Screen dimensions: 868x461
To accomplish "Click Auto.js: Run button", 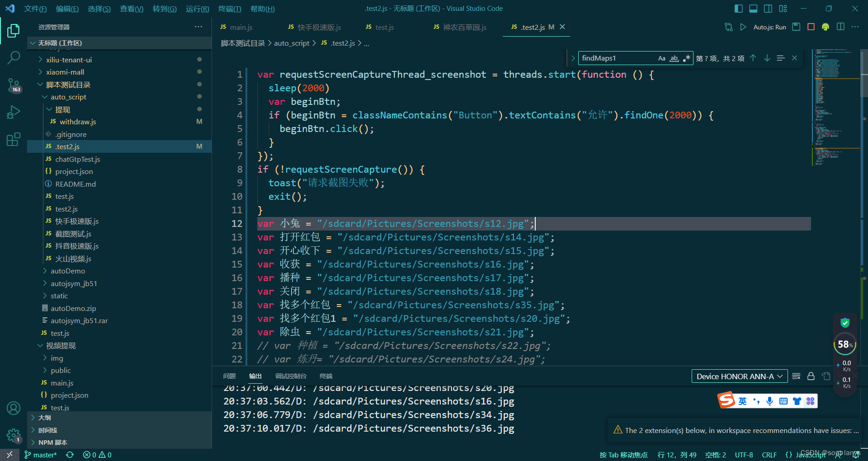I will pos(769,27).
